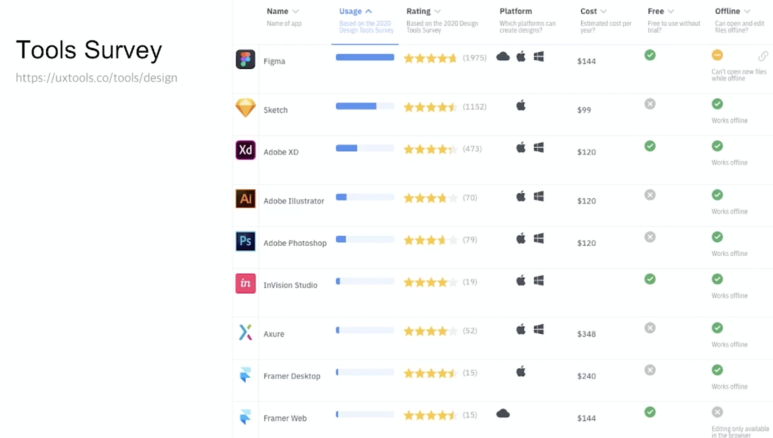This screenshot has width=773, height=438.
Task: Open the Figma tool name link
Action: (x=274, y=61)
